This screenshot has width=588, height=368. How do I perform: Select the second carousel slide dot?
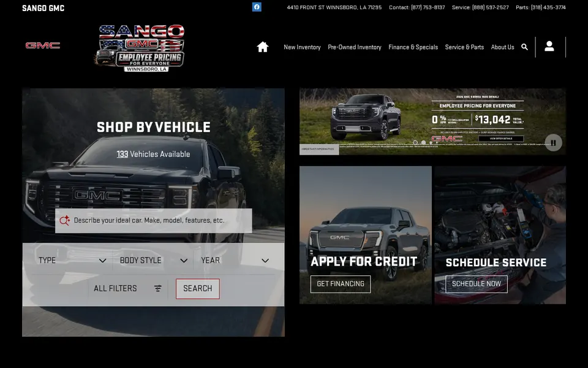point(423,143)
